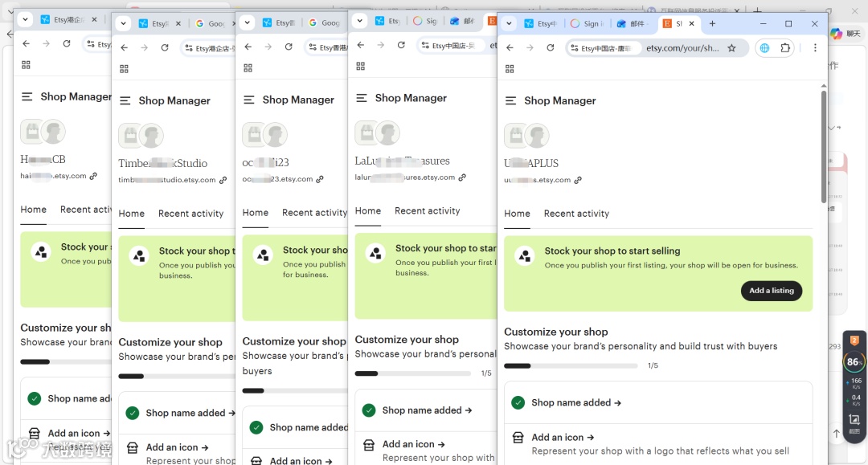Image resolution: width=868 pixels, height=465 pixels.
Task: Open the Chrome three-dot menu in APLUS window
Action: tap(815, 48)
